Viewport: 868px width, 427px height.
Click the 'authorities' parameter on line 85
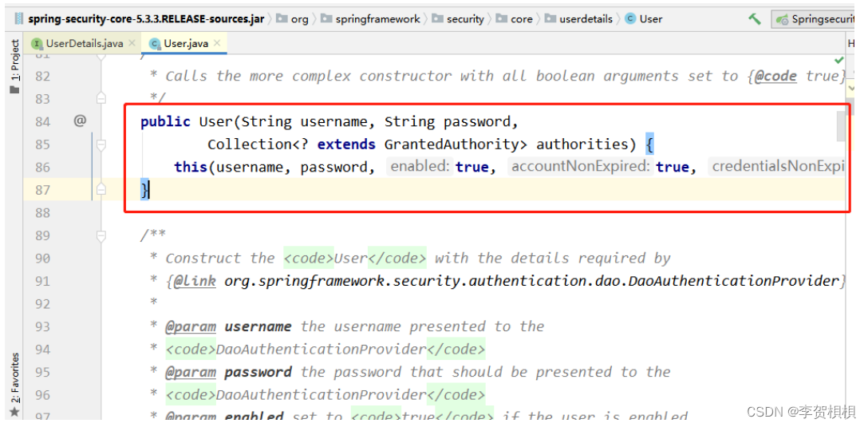(582, 144)
